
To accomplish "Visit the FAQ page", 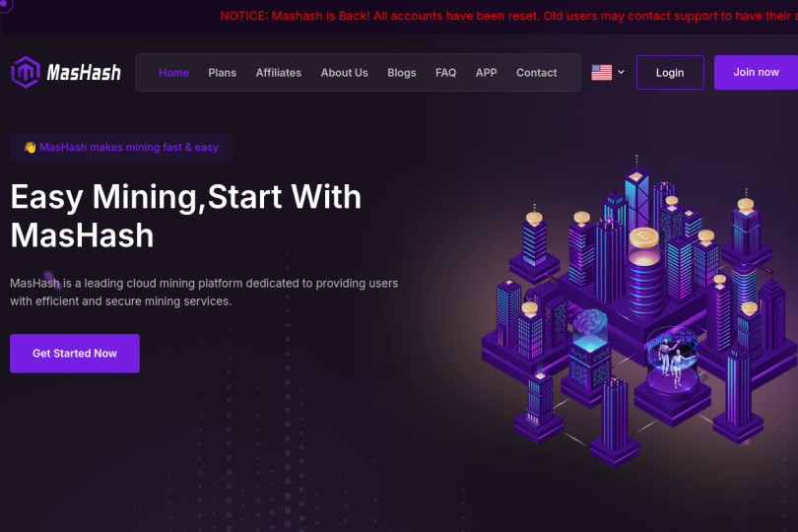I will tap(445, 73).
